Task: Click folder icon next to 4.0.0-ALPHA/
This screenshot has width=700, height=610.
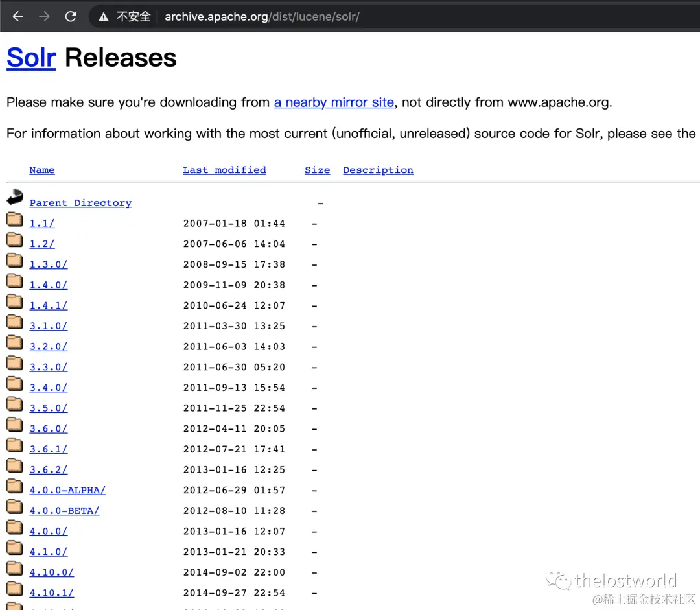Action: [x=15, y=486]
